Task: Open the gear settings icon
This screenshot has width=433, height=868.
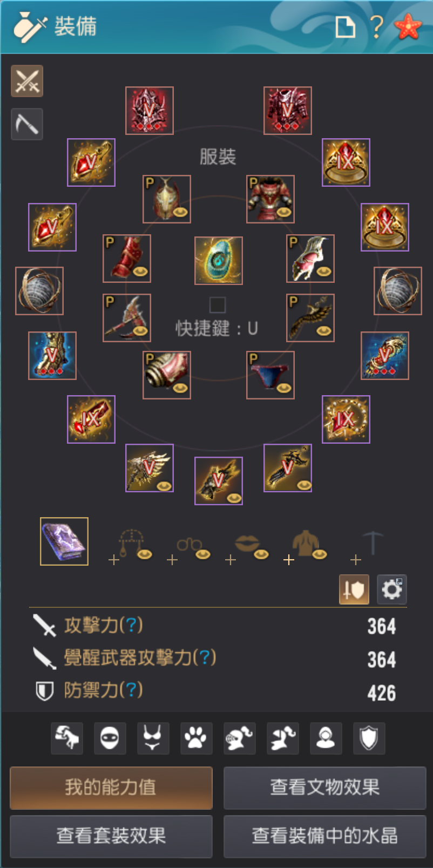Action: tap(391, 589)
